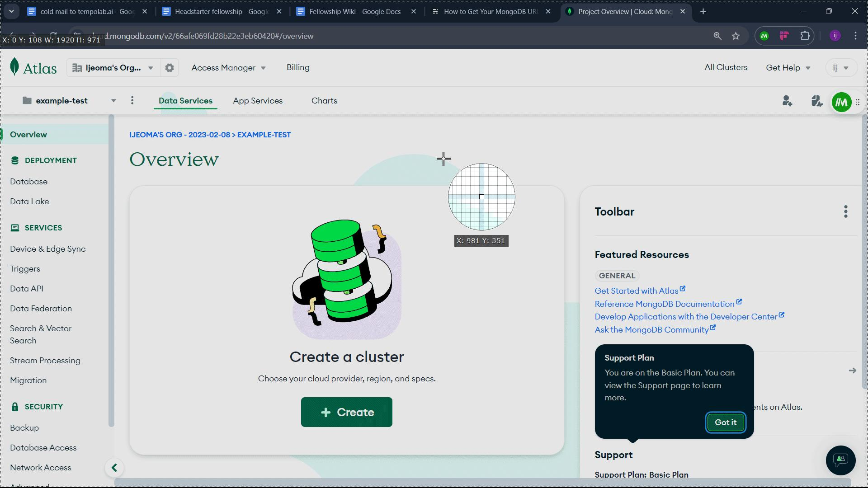868x488 pixels.
Task: Open Data API in sidebar
Action: pos(26,289)
